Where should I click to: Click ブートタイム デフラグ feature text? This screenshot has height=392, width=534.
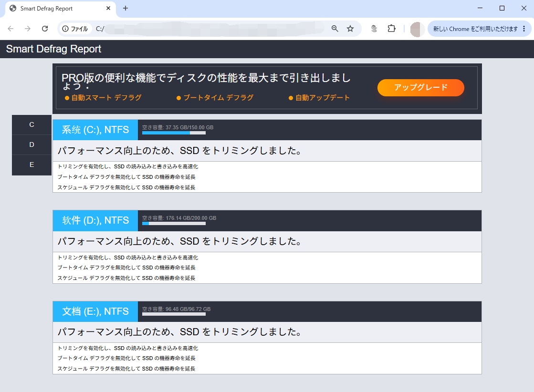[218, 98]
